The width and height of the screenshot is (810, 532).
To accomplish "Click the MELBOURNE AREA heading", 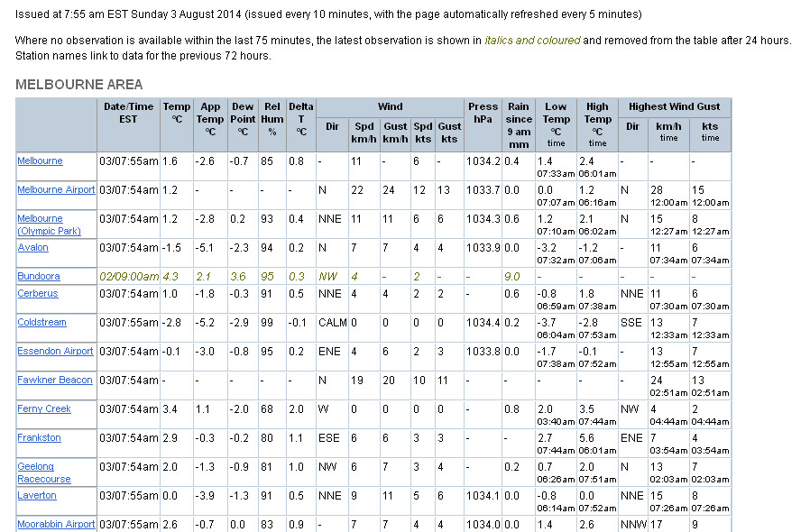I will click(x=79, y=84).
